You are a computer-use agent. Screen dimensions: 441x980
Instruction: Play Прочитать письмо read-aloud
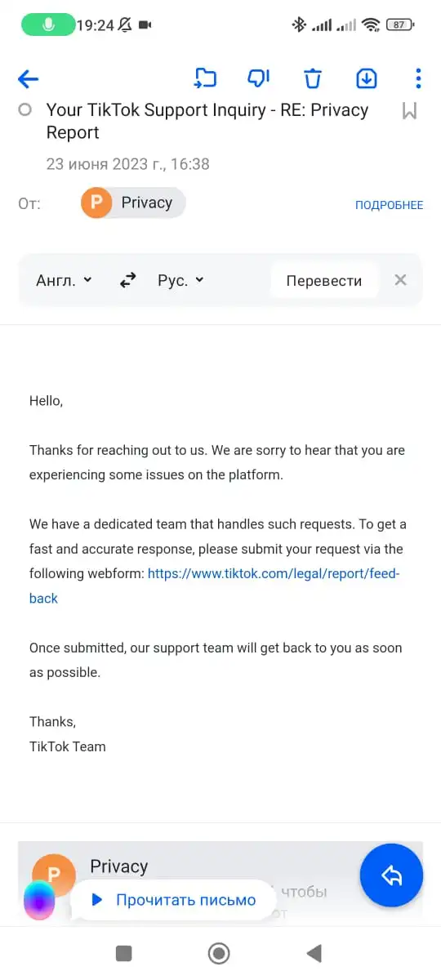coord(173,900)
